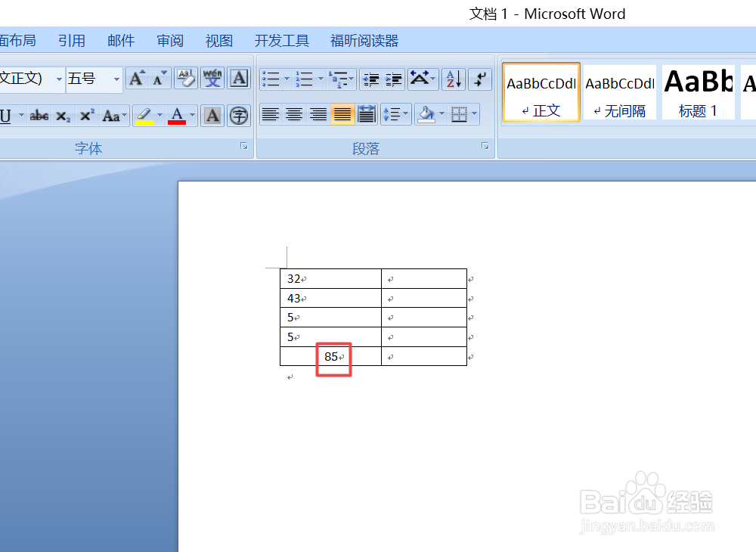Align text left
This screenshot has width=756, height=552.
tap(271, 115)
